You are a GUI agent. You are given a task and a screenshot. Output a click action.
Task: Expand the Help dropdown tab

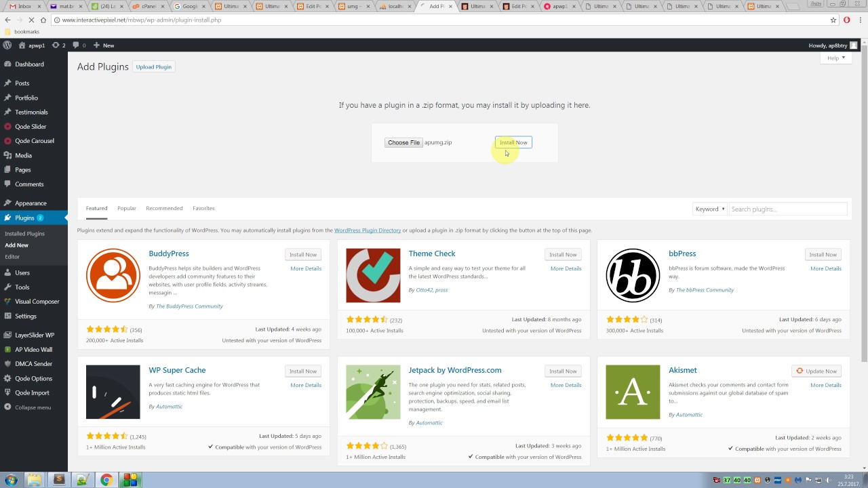(835, 58)
